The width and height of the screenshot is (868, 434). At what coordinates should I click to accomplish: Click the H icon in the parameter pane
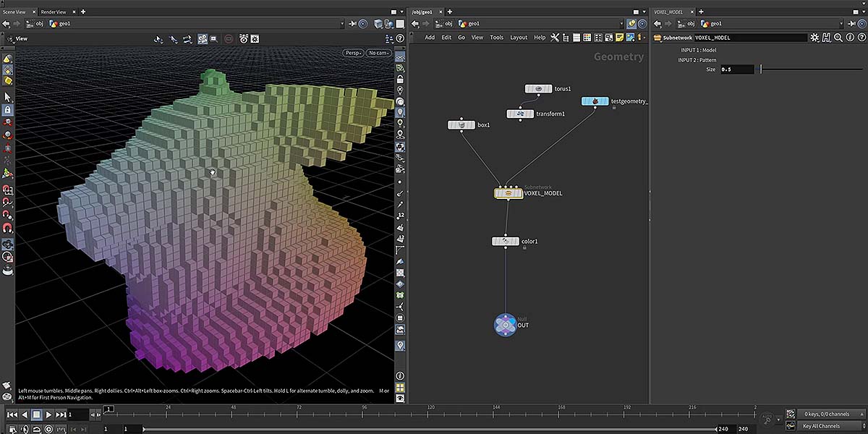point(827,38)
